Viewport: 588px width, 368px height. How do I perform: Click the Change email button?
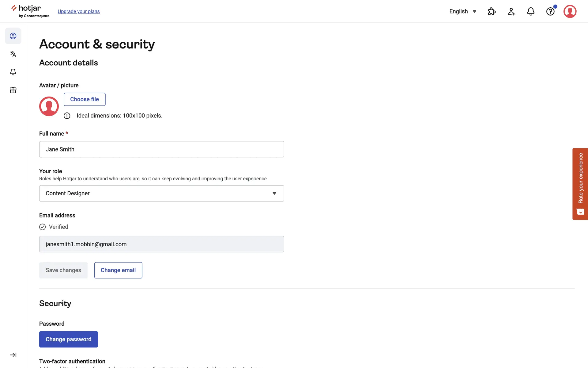coord(118,270)
